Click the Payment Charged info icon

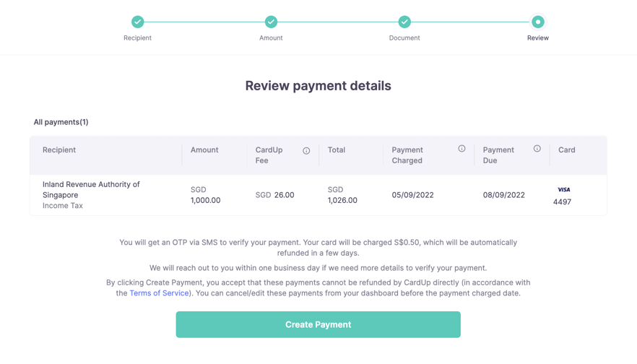coord(461,149)
